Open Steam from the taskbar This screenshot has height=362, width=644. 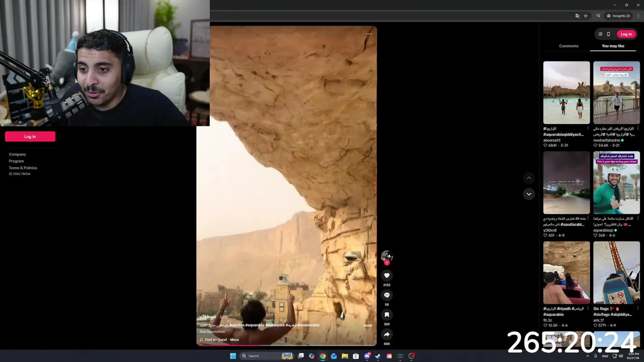(x=378, y=356)
